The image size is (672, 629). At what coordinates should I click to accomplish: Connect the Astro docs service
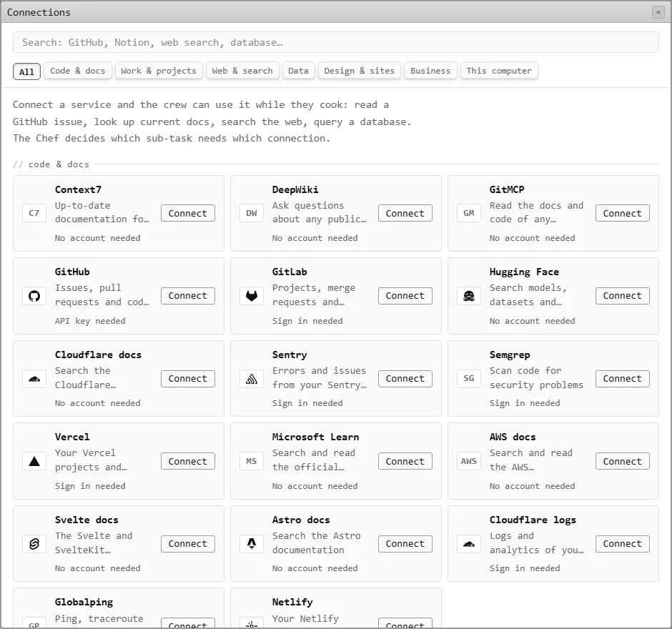point(405,544)
